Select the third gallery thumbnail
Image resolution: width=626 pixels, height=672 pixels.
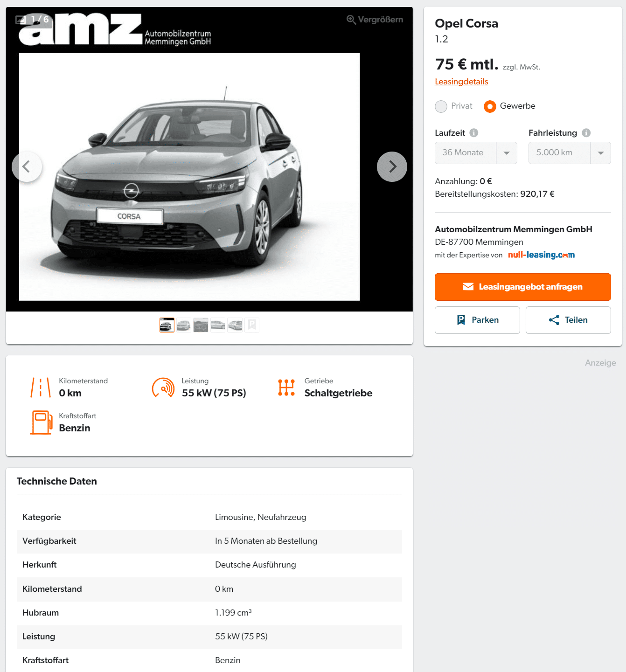(x=201, y=325)
